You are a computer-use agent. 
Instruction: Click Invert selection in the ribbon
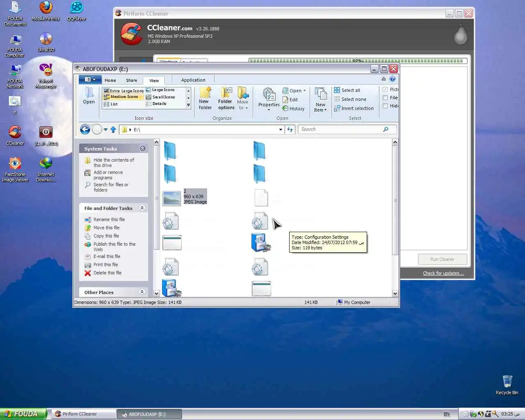[354, 108]
